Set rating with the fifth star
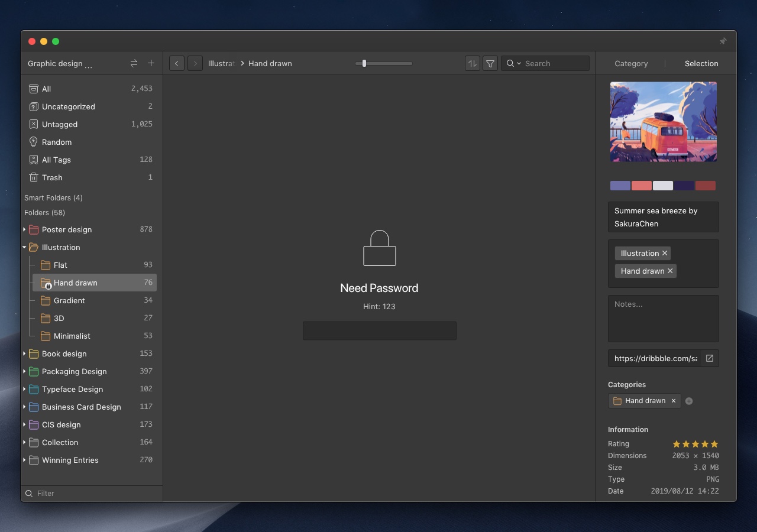 pyautogui.click(x=714, y=444)
